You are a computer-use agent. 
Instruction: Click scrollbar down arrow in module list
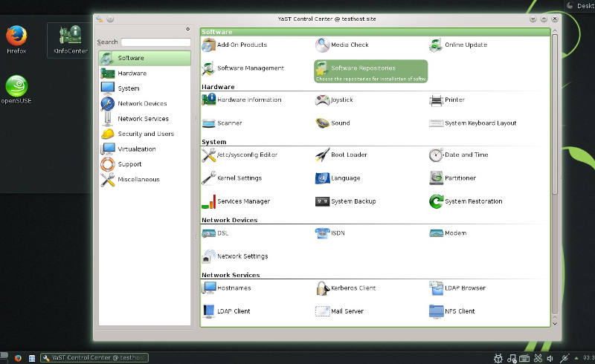point(555,324)
